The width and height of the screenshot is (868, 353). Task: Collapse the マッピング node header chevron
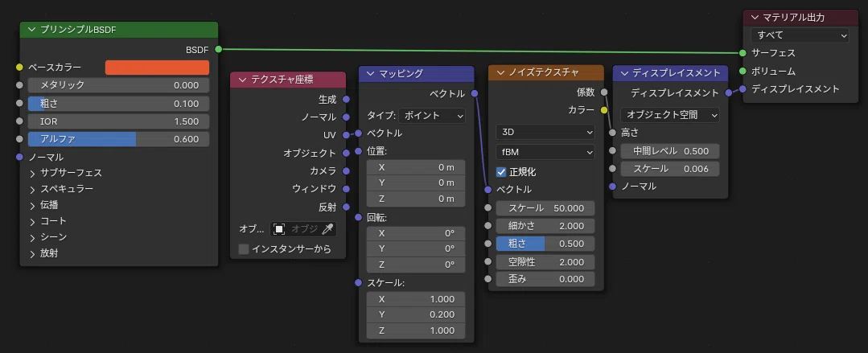[x=370, y=74]
